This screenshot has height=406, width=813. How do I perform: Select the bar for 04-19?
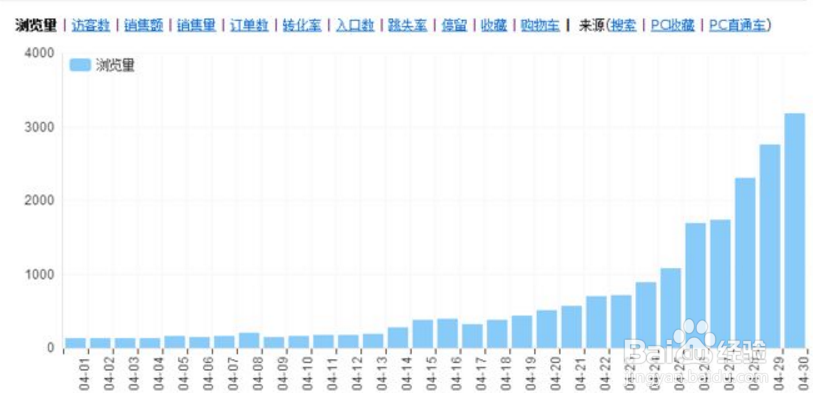pyautogui.click(x=522, y=331)
